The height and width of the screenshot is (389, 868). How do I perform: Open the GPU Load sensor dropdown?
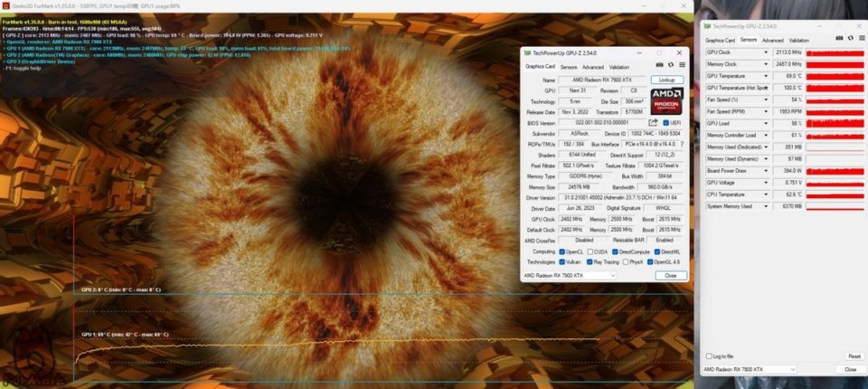pyautogui.click(x=766, y=123)
